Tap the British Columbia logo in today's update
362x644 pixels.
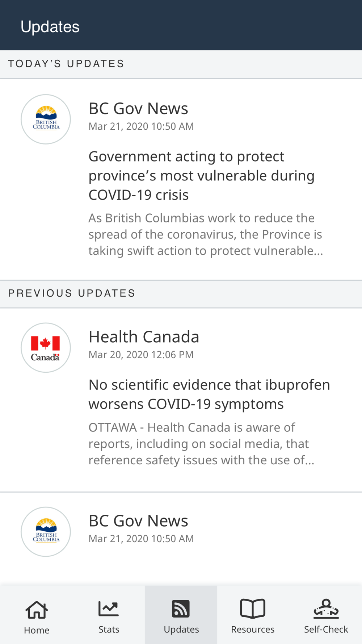coord(46,119)
